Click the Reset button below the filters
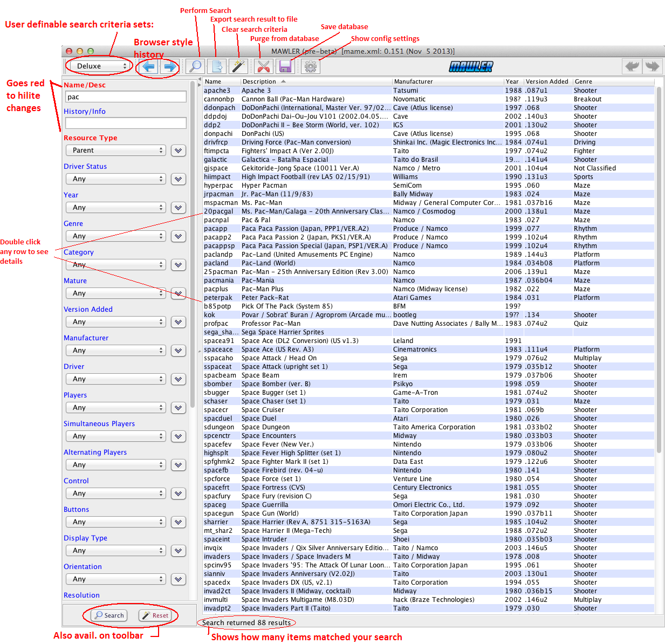Screen dimensions: 665x644 click(155, 615)
